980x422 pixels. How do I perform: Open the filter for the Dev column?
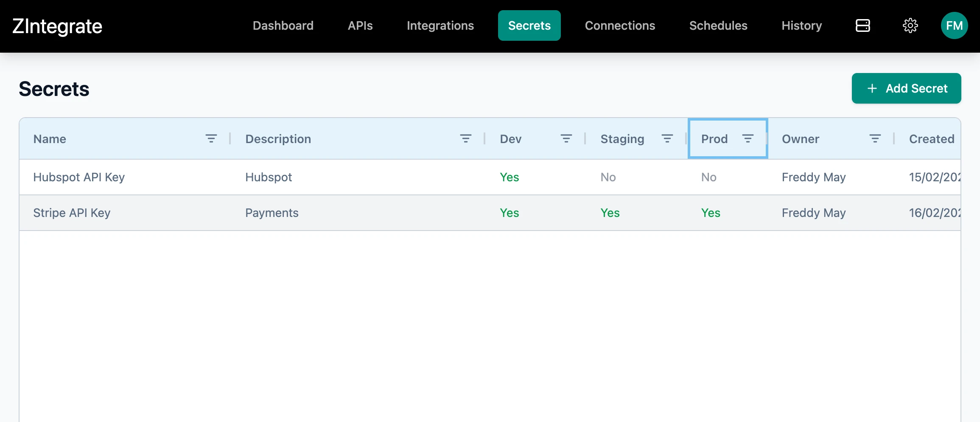[566, 138]
